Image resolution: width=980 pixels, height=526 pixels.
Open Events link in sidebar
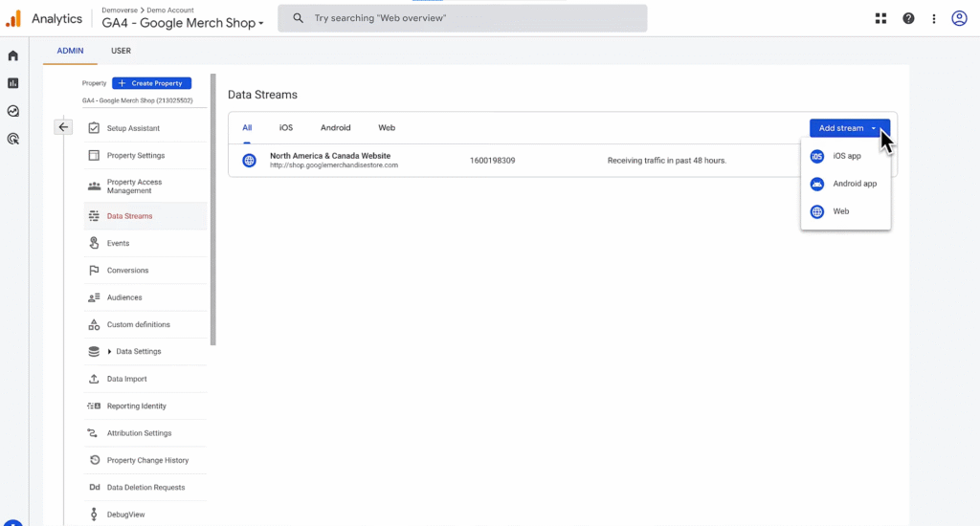118,243
